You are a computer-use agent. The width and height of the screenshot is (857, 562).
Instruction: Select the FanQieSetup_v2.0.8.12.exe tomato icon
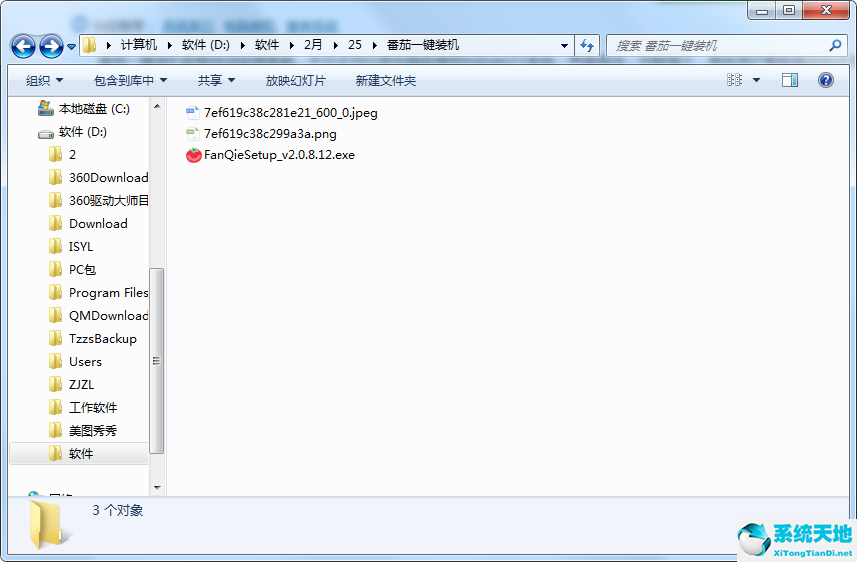click(194, 155)
